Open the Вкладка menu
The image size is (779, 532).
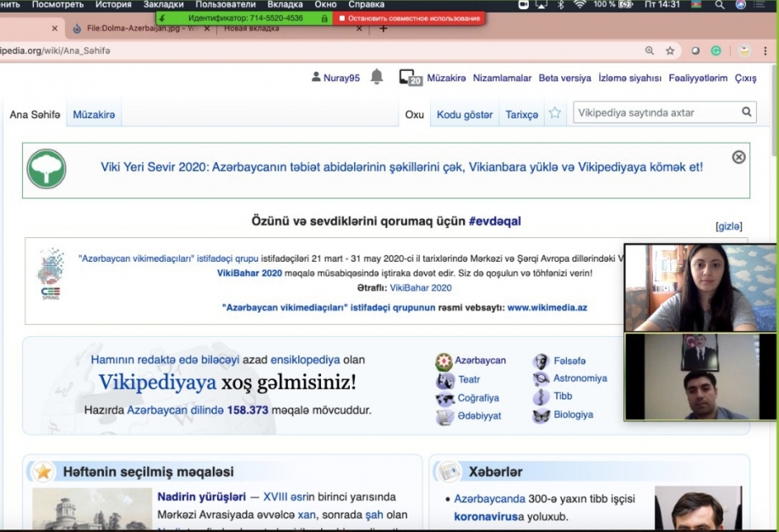pyautogui.click(x=286, y=4)
